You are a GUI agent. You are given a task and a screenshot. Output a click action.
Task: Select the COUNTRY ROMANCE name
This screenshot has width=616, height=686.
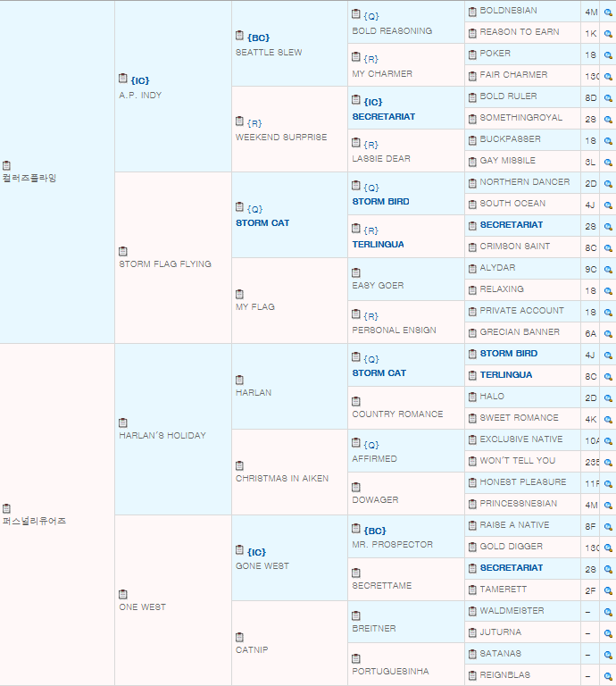click(398, 414)
